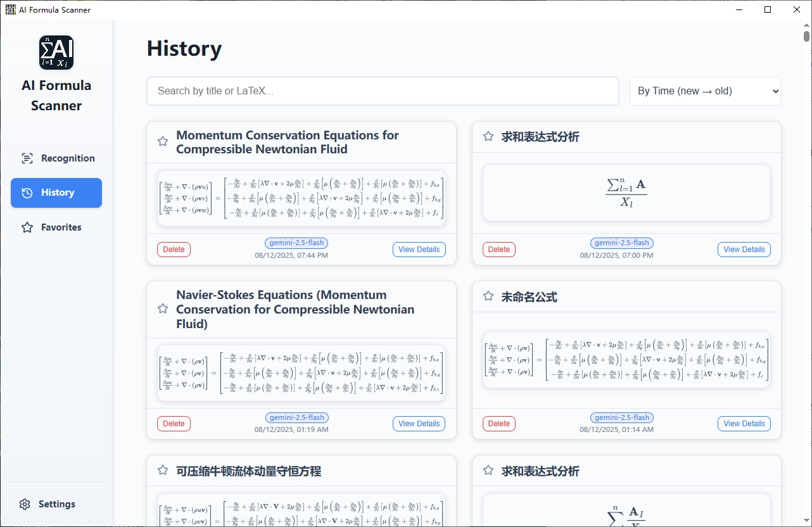Open Settings via the gear icon
Screen dimensions: 812x527
pyautogui.click(x=25, y=504)
